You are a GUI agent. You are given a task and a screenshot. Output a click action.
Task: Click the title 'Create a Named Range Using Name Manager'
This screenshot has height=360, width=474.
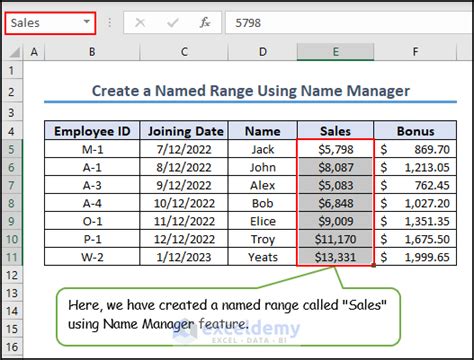pos(251,91)
